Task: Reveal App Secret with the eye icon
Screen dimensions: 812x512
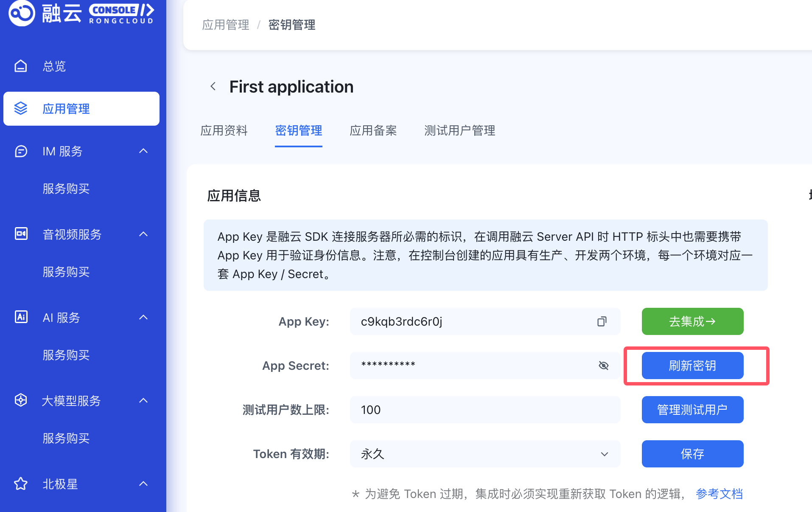Action: pyautogui.click(x=604, y=366)
